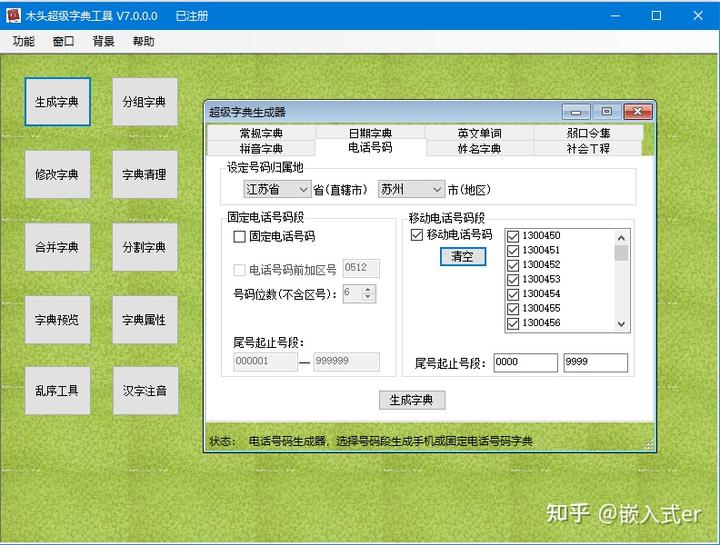Switch to the 拼音字典 tab
This screenshot has height=545, width=720.
pos(261,149)
